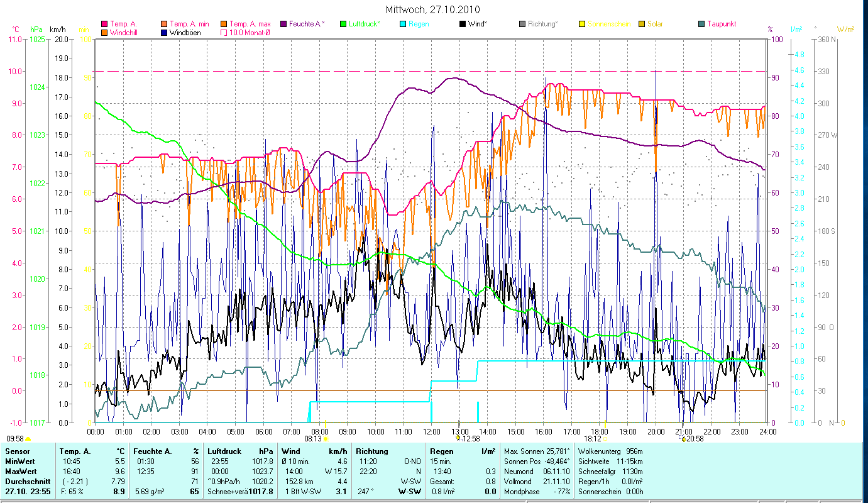Click the 20:00 mark on time axis
Screen dimensions: 868x503
[656, 431]
